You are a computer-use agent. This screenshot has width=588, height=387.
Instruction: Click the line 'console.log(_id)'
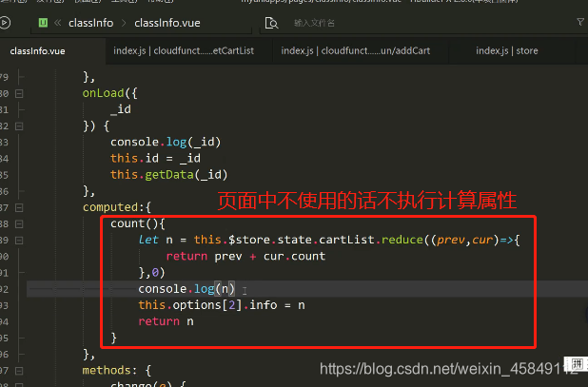pyautogui.click(x=166, y=142)
